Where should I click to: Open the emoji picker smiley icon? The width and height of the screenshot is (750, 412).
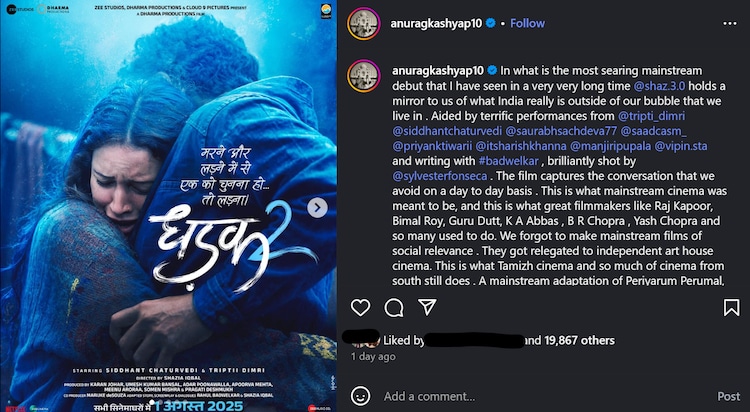click(360, 396)
